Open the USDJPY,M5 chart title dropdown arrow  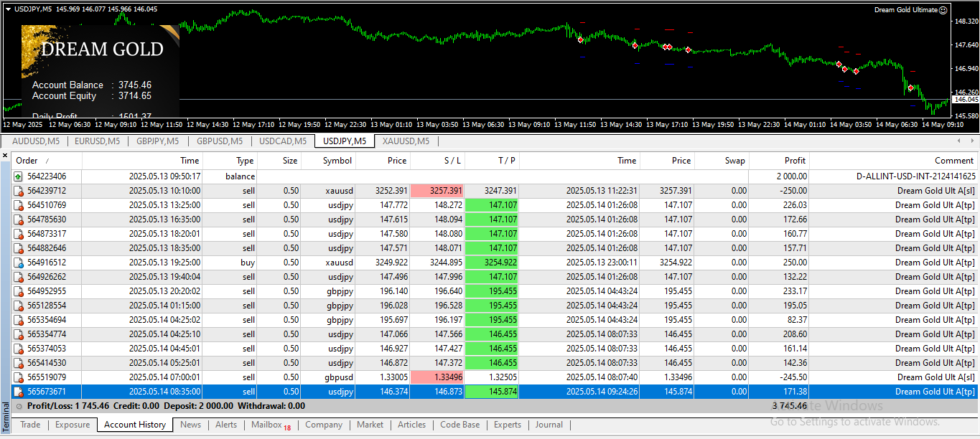coord(8,9)
